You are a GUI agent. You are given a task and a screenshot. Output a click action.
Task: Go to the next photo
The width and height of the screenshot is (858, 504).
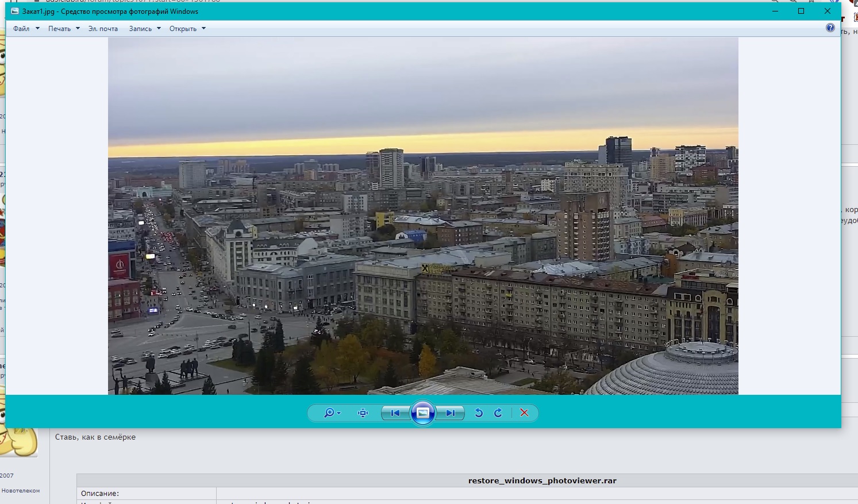coord(450,413)
